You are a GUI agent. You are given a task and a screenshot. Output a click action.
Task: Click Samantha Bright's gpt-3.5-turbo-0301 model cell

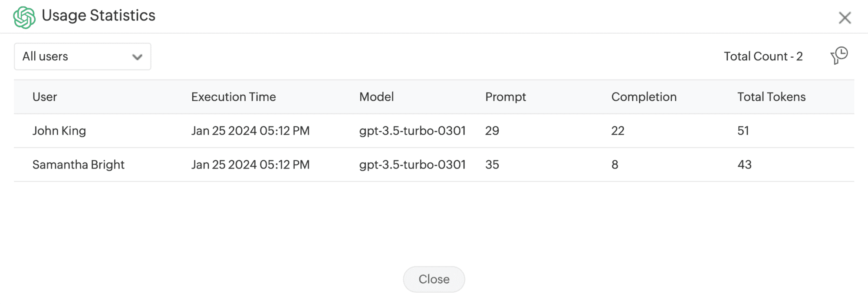[x=412, y=165]
